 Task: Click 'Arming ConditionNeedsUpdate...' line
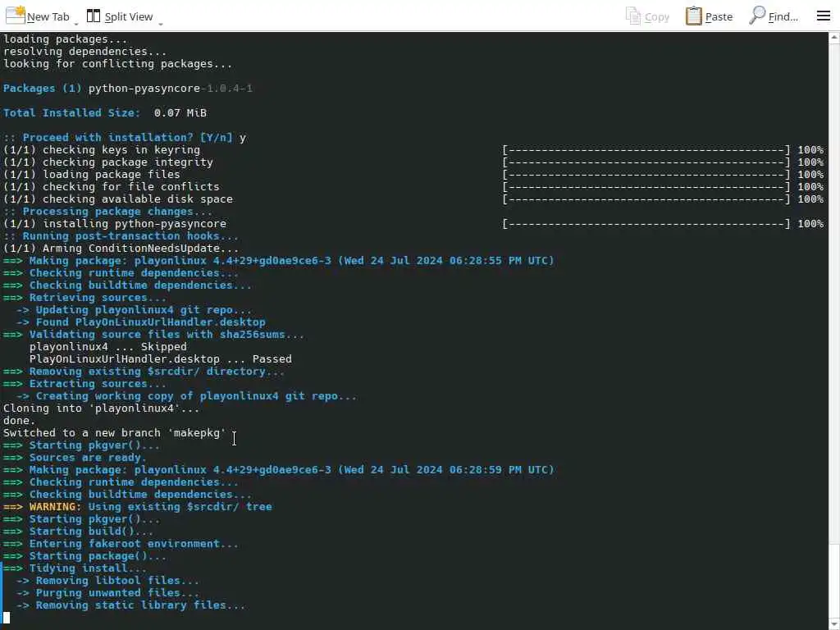(121, 249)
